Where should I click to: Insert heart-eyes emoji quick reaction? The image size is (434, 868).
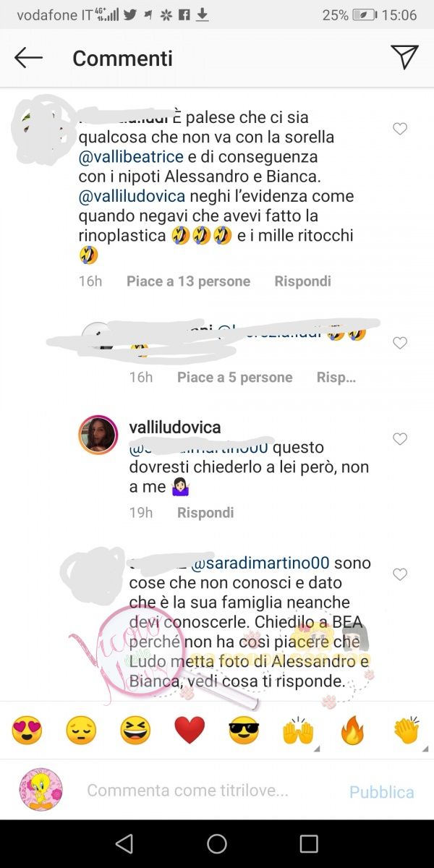(x=27, y=731)
